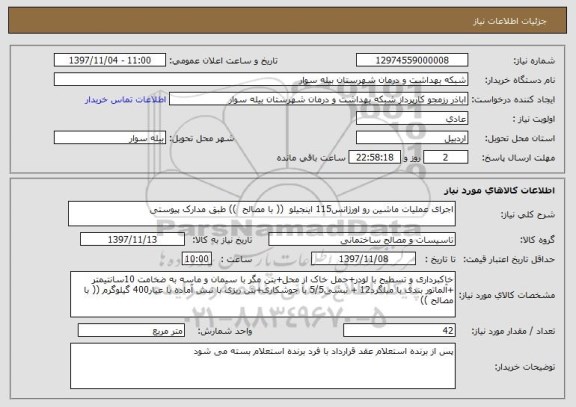Open buyer contact info link اطلاعات تماس خریدار
The image size is (576, 407).
point(125,100)
